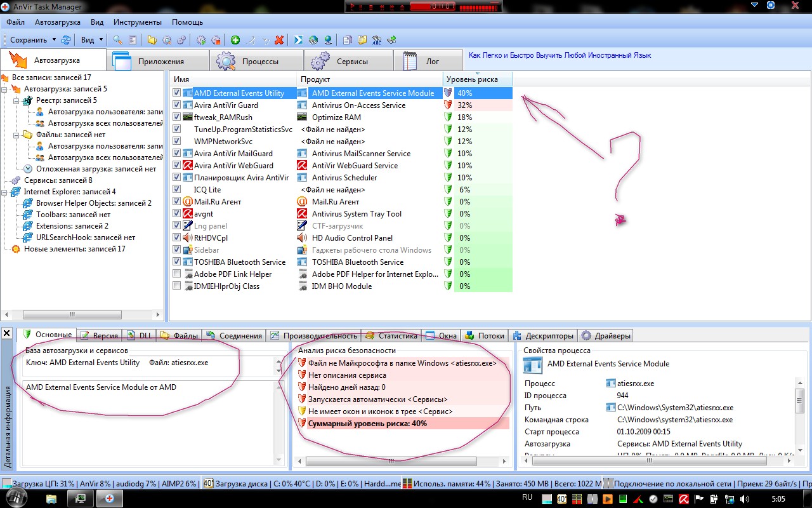
Task: Click the process properties vertical scrollbar
Action: (799, 416)
